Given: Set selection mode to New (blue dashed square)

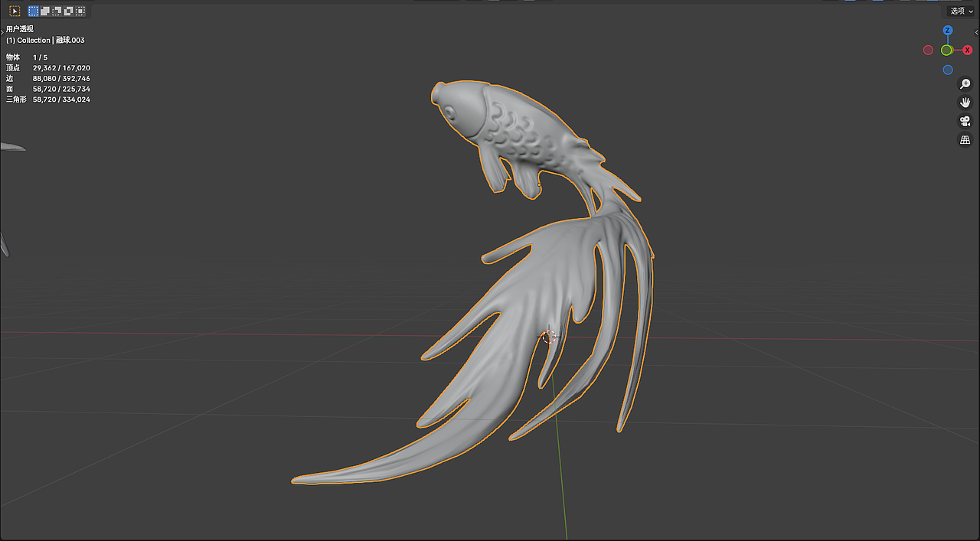Looking at the screenshot, I should 33,11.
